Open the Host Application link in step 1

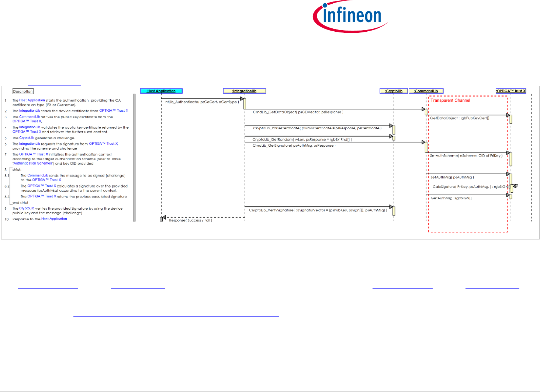32,100
